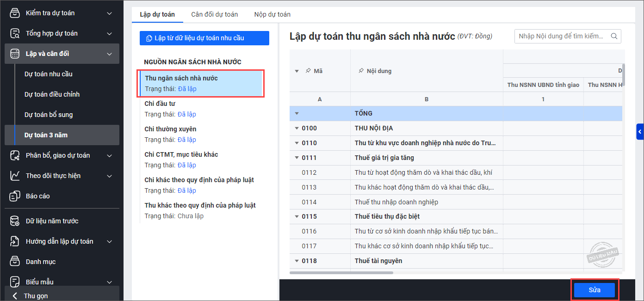Screen dimensions: 644x301
Task: Click the Tổng hợp dự toán sidebar icon
Action: (x=15, y=33)
